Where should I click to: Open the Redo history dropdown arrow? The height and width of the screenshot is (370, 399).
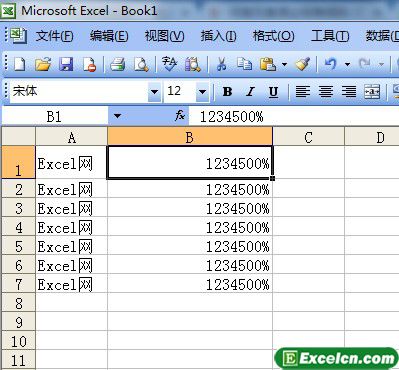[381, 64]
